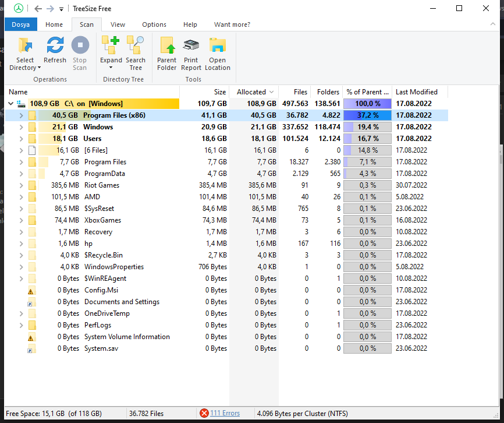Click the AMD folder icon
Image resolution: width=504 pixels, height=423 pixels.
point(32,197)
